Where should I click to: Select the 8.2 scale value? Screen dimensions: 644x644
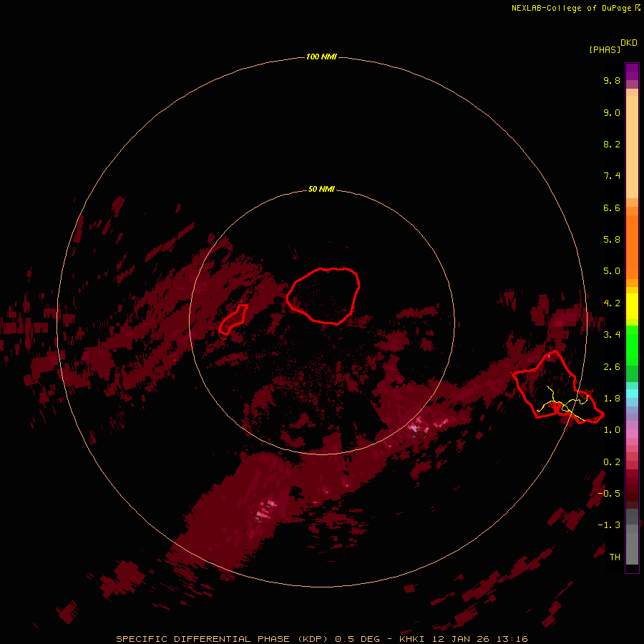(x=612, y=144)
